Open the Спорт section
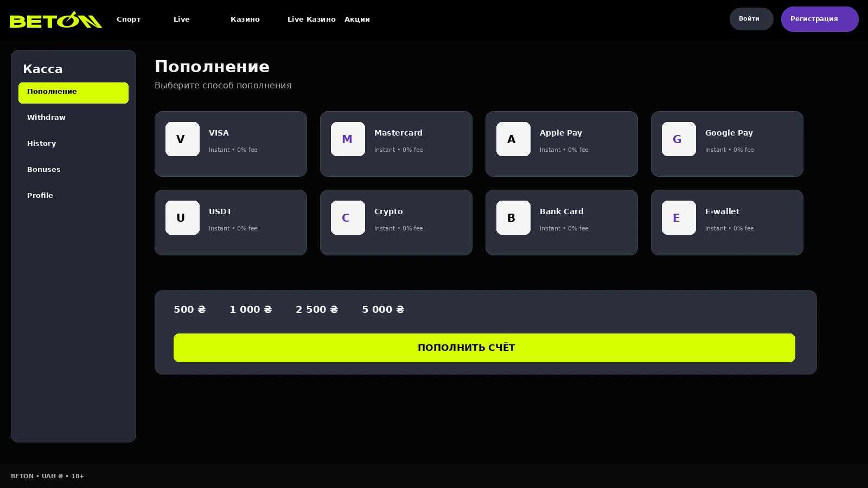 pos(129,19)
